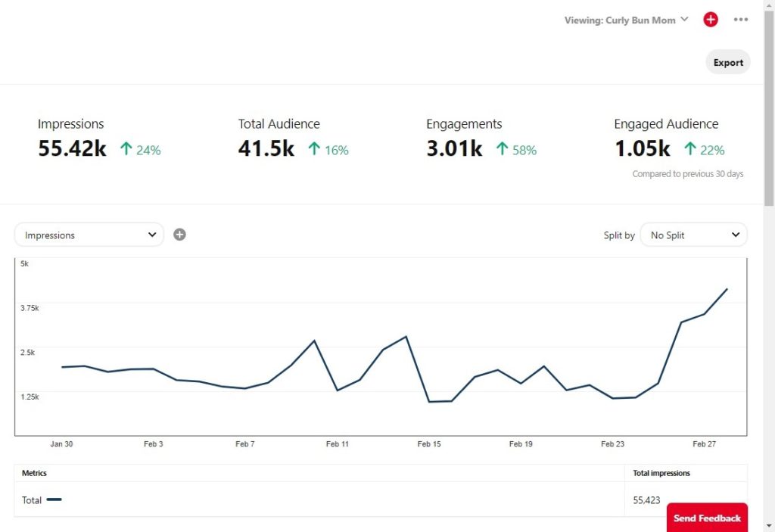Click the Total impressions column header
Viewport: 775px width, 532px height.
[x=661, y=473]
